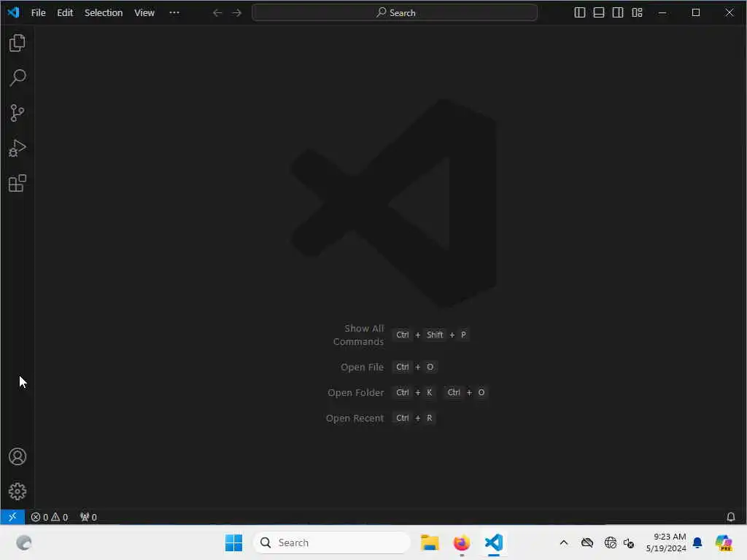The height and width of the screenshot is (560, 747).
Task: Close the VS Code window
Action: [729, 13]
